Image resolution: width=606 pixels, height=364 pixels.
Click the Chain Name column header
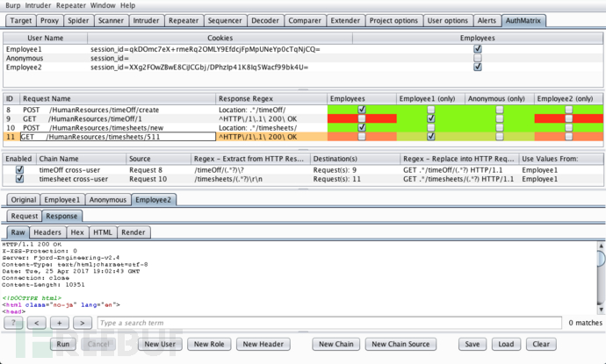click(x=81, y=159)
